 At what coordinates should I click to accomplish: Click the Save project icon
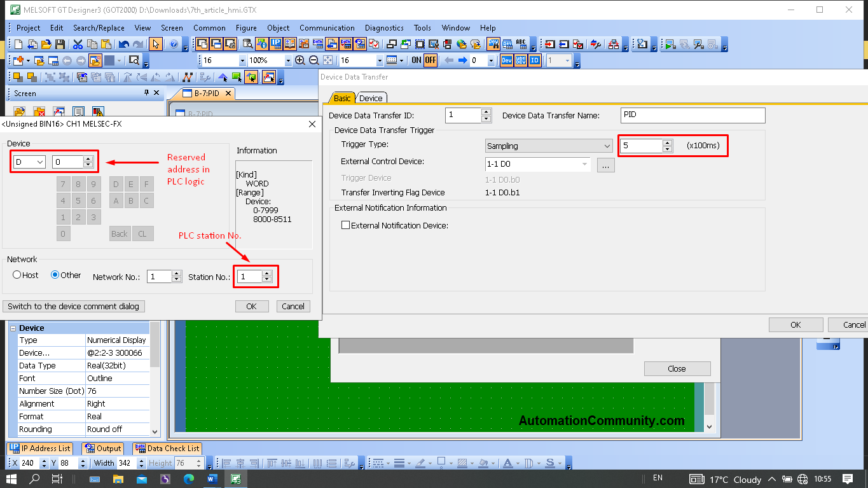coord(60,45)
